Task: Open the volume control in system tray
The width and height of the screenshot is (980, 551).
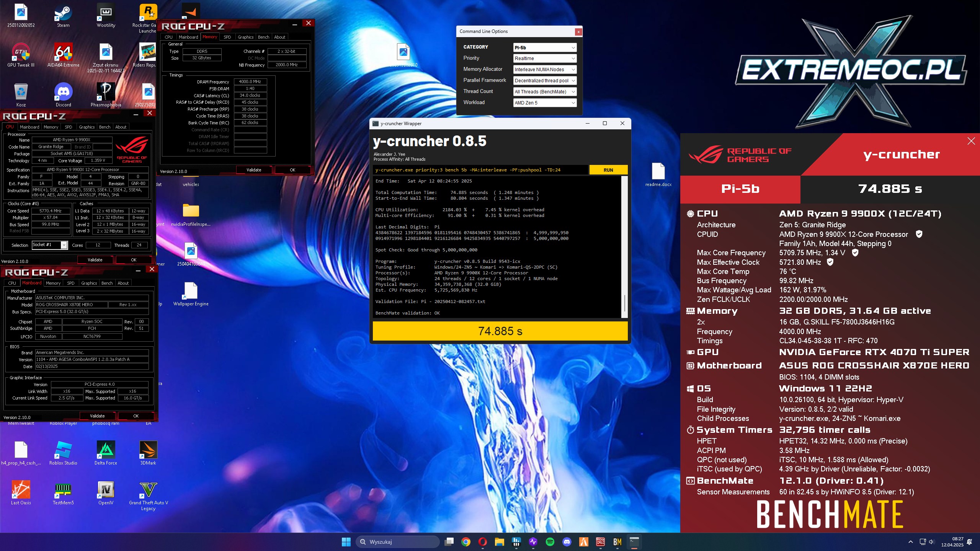Action: (931, 542)
